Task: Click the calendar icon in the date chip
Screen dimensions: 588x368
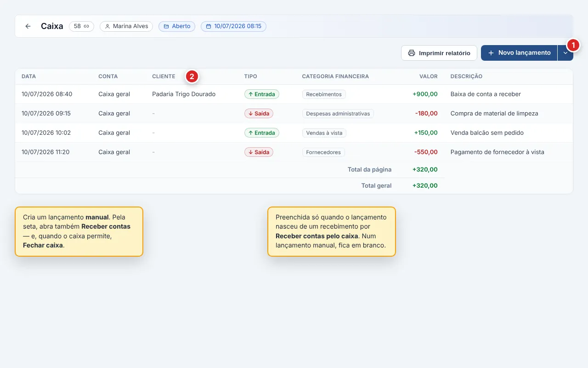Action: (x=209, y=26)
